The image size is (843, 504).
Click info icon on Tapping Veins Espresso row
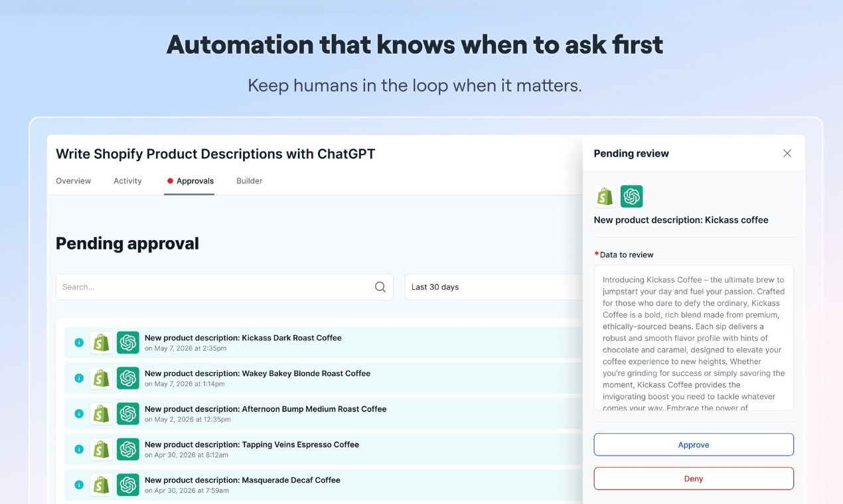79,450
